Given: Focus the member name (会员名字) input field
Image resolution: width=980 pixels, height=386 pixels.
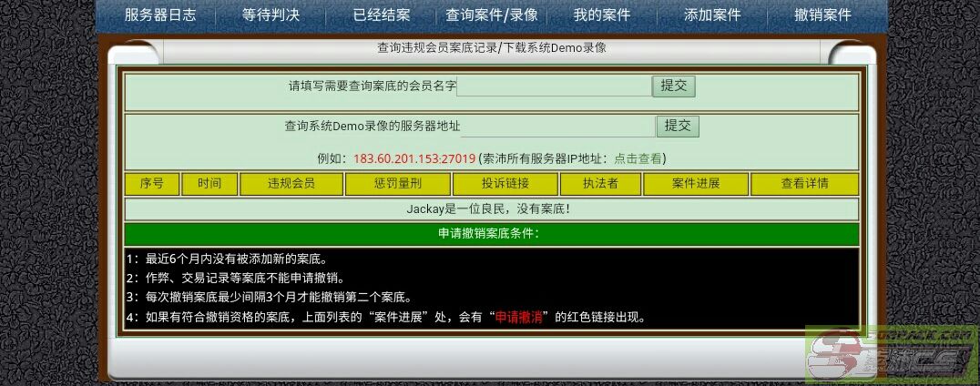Looking at the screenshot, I should point(554,86).
